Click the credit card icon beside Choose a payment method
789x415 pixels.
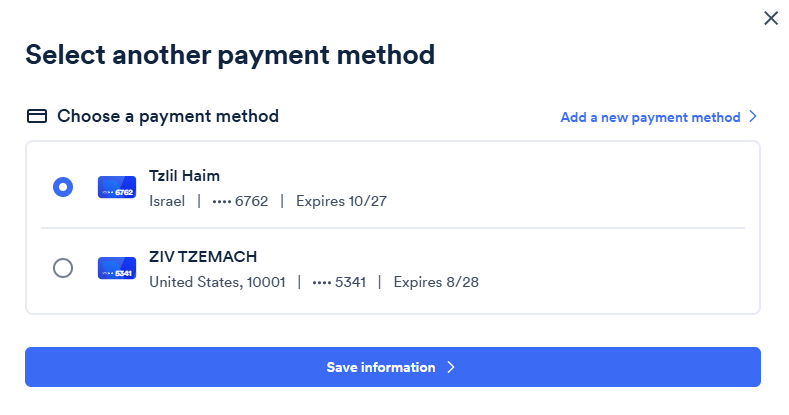[36, 116]
